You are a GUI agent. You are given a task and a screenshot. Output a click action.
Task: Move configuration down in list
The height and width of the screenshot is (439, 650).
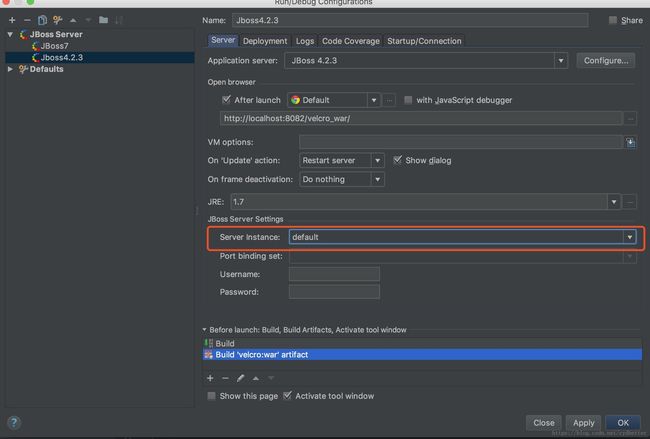point(88,20)
